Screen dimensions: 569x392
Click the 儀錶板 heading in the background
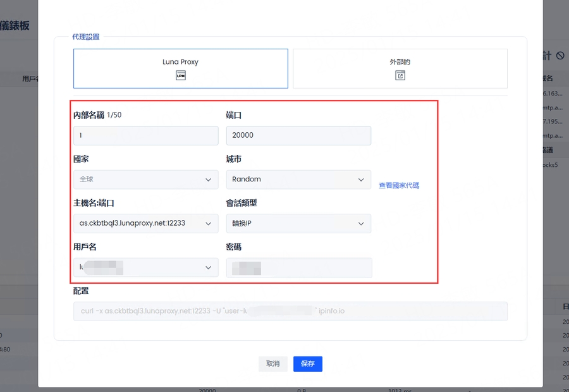(x=16, y=26)
